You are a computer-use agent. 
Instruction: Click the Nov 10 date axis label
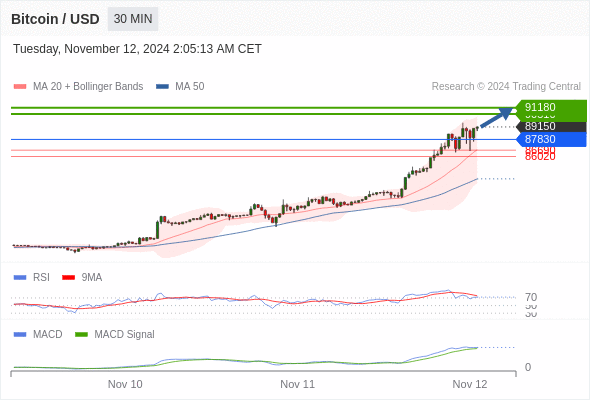point(125,384)
